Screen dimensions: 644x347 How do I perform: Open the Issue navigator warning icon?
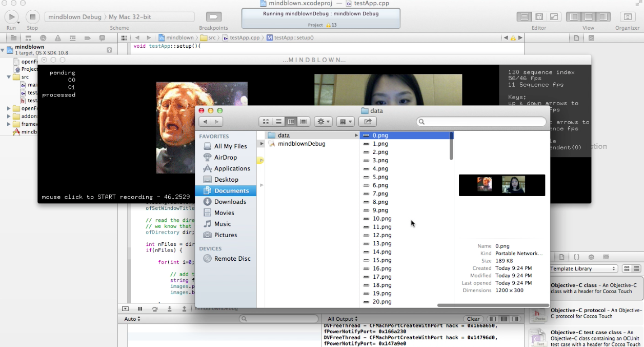tap(58, 38)
